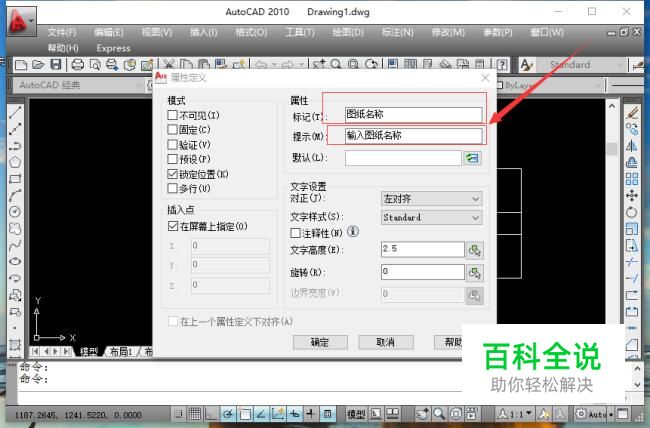
Task: Enable the 验证(V) checkbox
Action: pyautogui.click(x=172, y=144)
